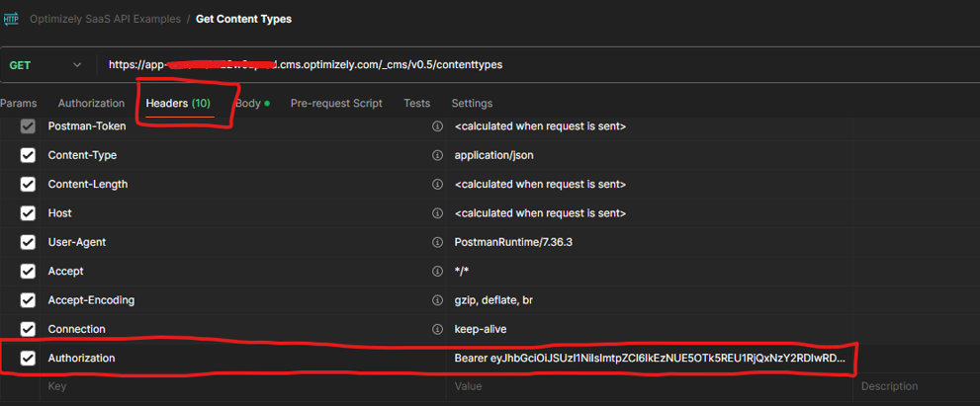
Task: Open the GET method dropdown
Action: coord(45,65)
